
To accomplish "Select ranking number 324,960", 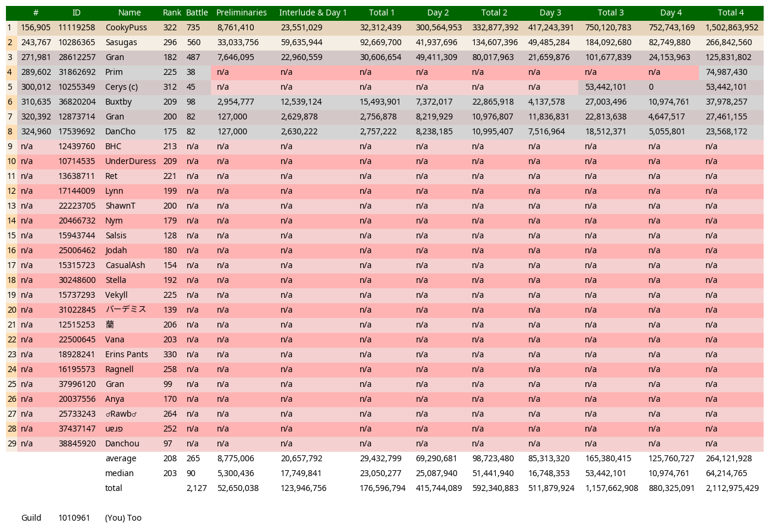I will [36, 131].
